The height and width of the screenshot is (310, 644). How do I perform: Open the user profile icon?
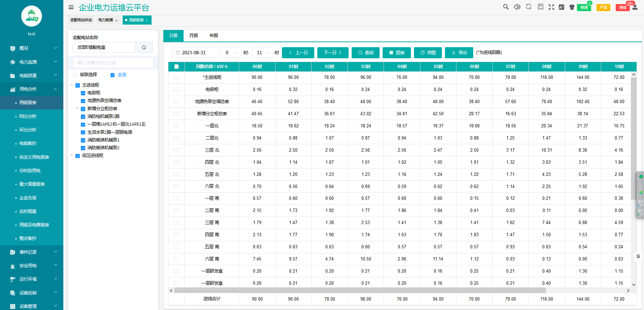pyautogui.click(x=635, y=7)
